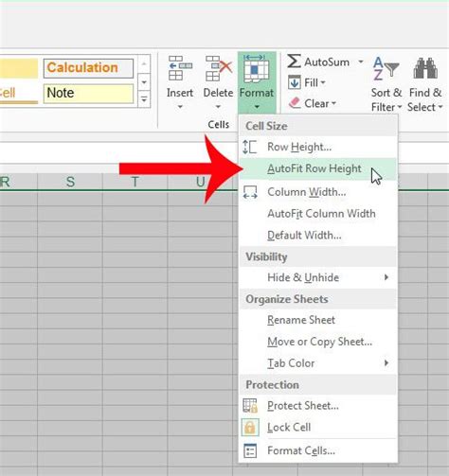Choose Column Width... menu item

pyautogui.click(x=317, y=192)
